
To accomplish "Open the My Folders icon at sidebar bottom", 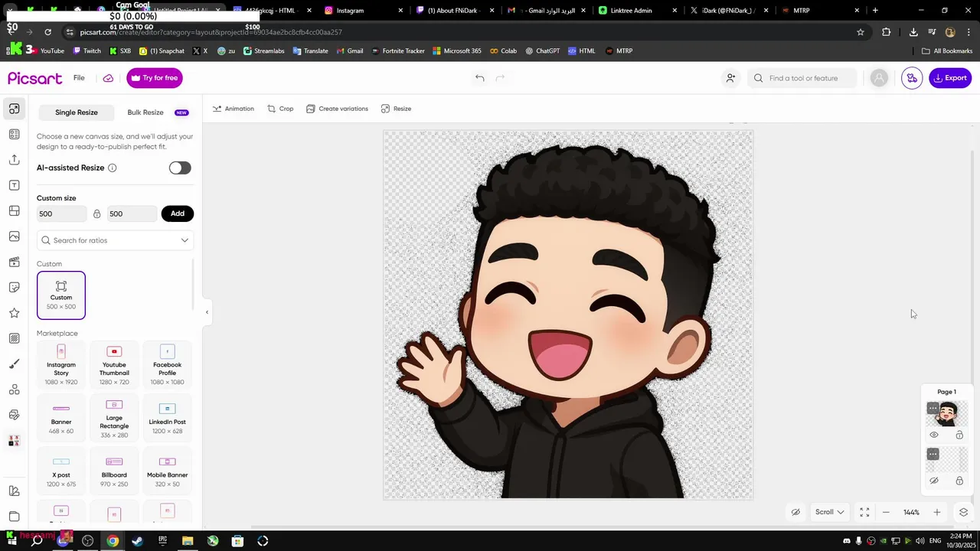I will pos(14,517).
